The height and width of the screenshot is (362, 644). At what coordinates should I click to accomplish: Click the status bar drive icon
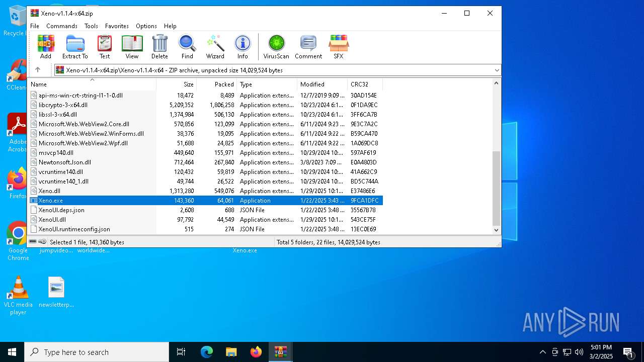tap(33, 242)
